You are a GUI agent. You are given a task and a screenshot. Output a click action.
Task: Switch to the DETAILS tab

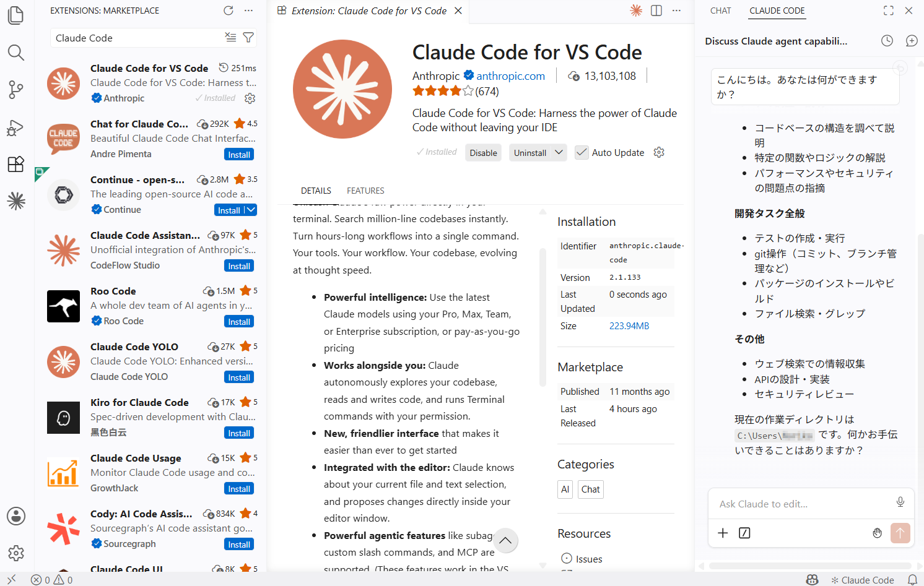coord(316,191)
